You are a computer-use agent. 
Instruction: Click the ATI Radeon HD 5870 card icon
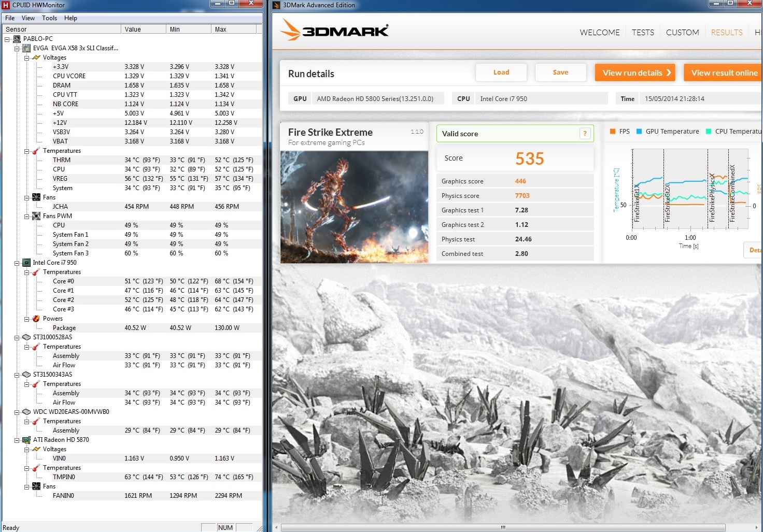coord(26,440)
